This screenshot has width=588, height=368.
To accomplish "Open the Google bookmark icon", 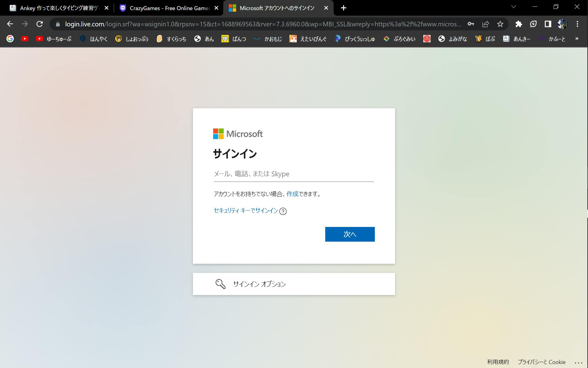I will coord(10,39).
